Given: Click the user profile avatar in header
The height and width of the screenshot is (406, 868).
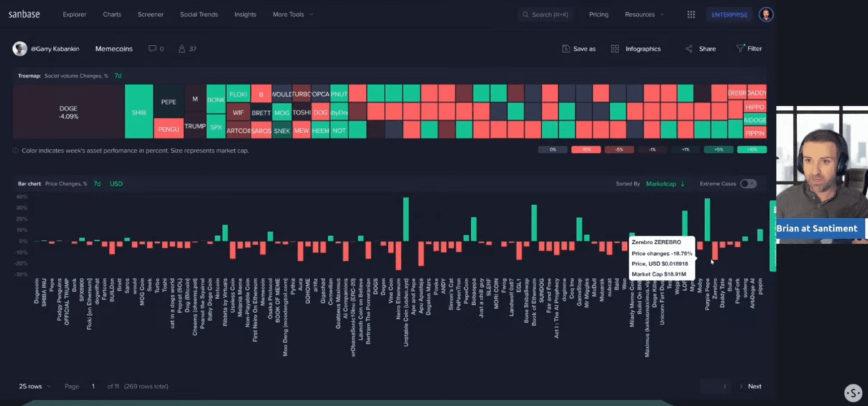Looking at the screenshot, I should (766, 15).
